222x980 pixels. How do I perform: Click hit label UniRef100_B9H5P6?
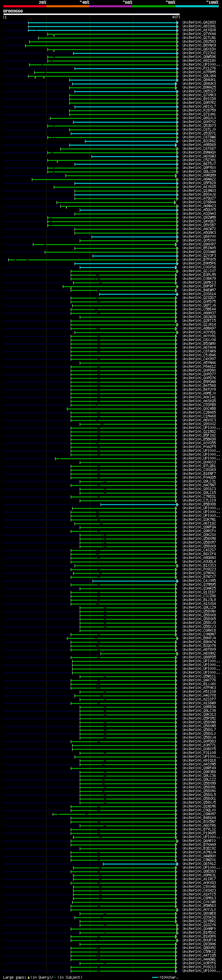(x=199, y=263)
